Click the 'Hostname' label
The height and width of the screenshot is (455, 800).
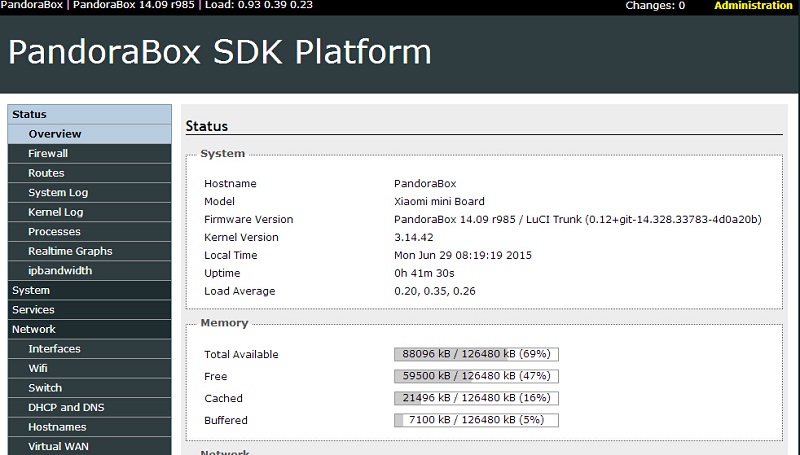pos(230,184)
